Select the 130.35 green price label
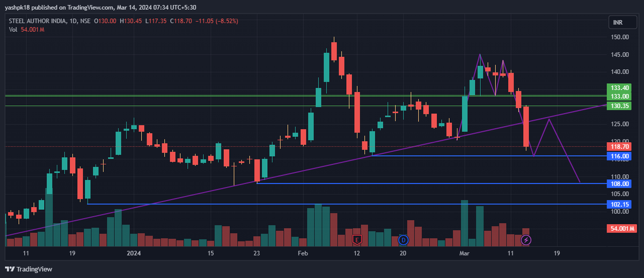This screenshot has width=644, height=278. coord(618,106)
